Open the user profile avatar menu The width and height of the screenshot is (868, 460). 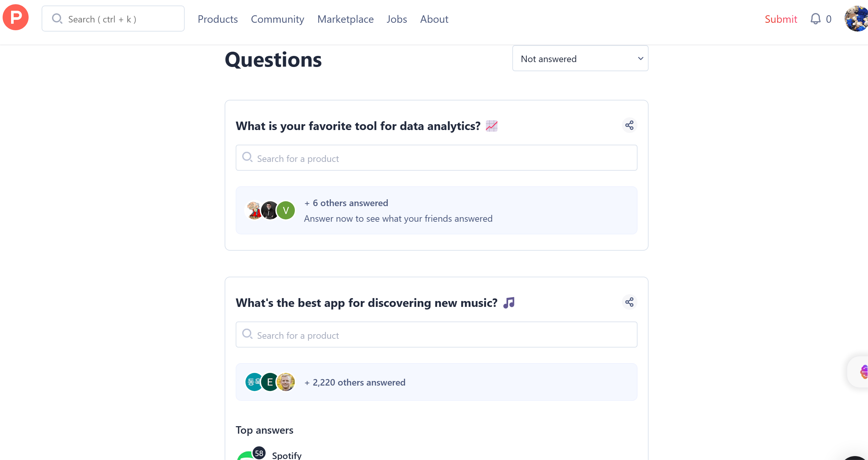pos(857,19)
